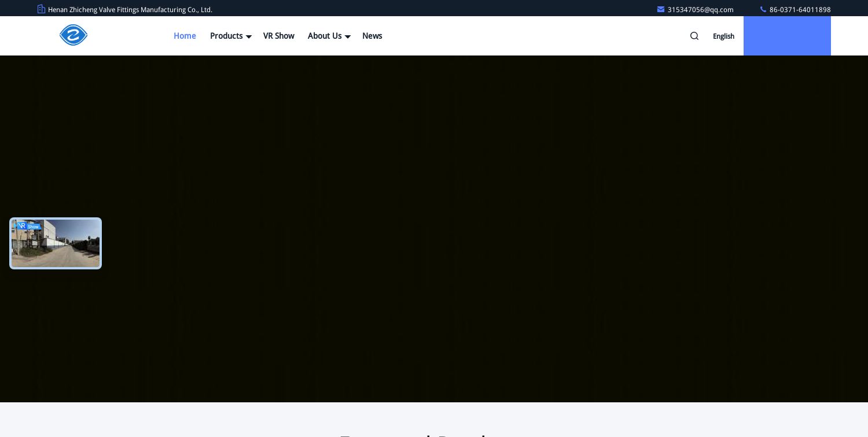Open the Products menu label
868x437 pixels.
(226, 36)
